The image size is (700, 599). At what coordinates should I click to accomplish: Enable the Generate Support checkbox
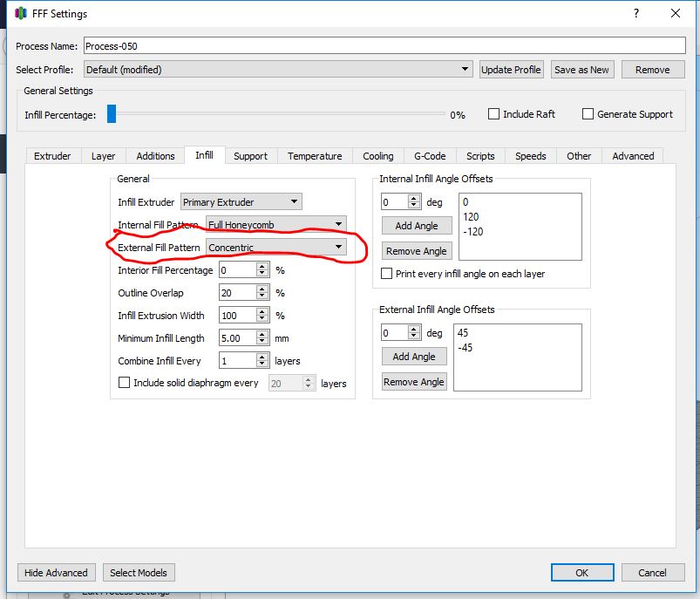(x=588, y=114)
